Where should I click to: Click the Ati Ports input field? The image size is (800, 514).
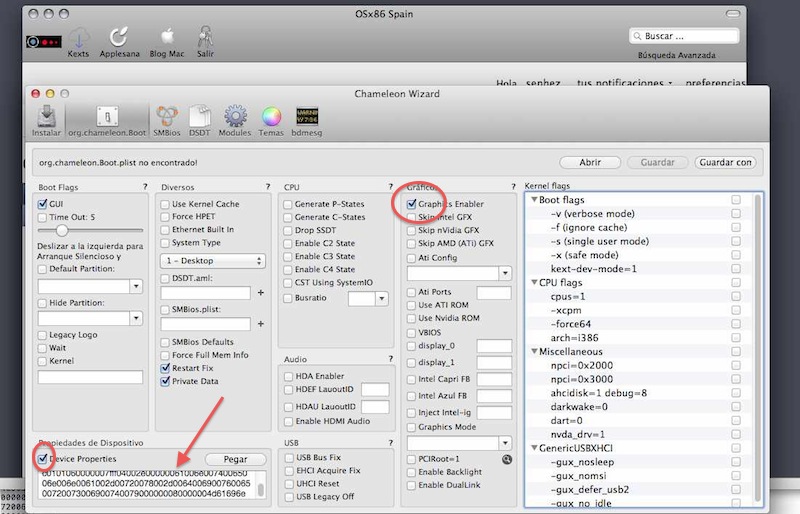pos(494,292)
